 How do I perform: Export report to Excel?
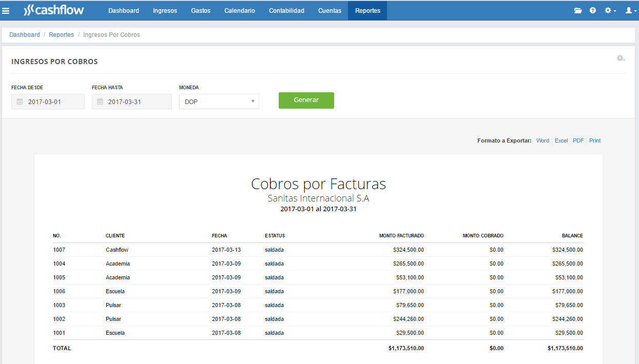coord(561,140)
